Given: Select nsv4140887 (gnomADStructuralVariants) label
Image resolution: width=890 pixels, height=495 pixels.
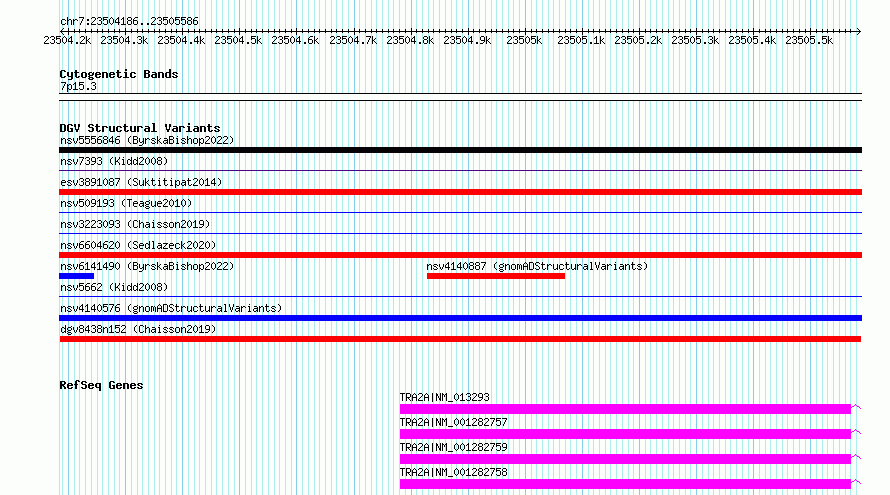Looking at the screenshot, I should [537, 266].
